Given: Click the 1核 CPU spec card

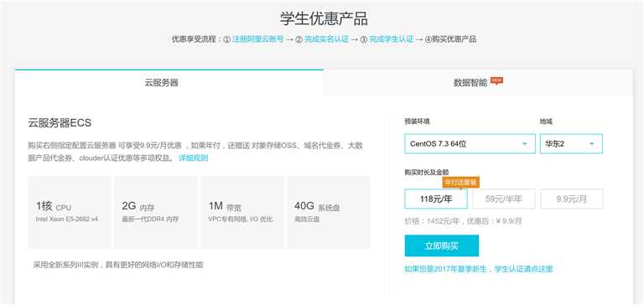Looking at the screenshot, I should coord(70,212).
